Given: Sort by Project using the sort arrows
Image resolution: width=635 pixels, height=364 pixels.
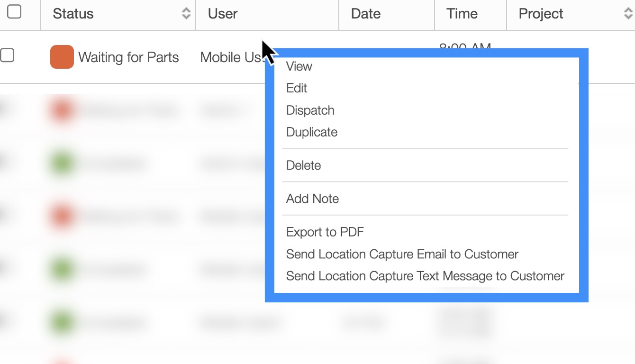Looking at the screenshot, I should [x=628, y=14].
